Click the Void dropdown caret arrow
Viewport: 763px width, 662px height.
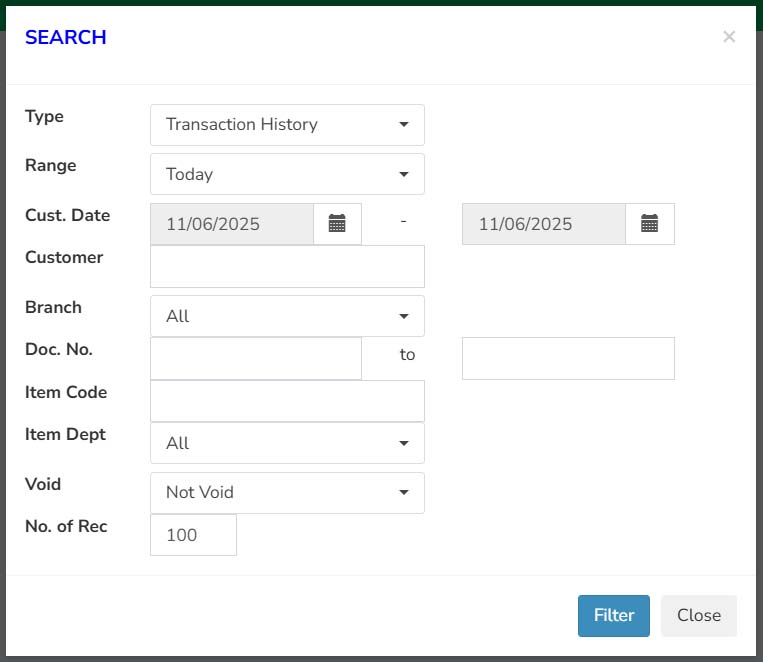[x=404, y=493]
